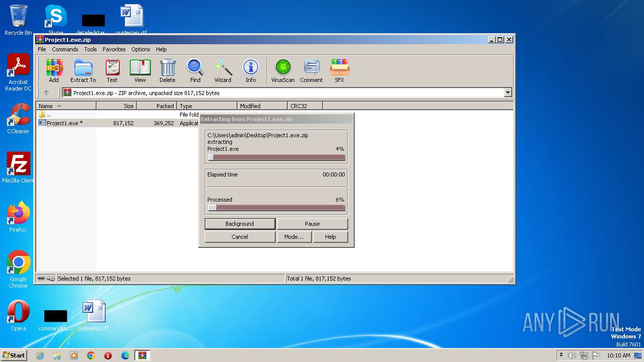
Task: Click the Find toolbar icon
Action: pyautogui.click(x=195, y=71)
